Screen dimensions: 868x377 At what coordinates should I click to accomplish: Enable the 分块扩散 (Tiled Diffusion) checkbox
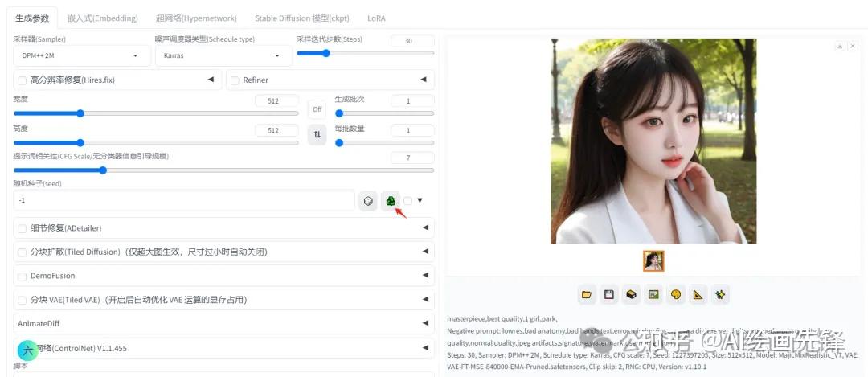click(x=23, y=252)
